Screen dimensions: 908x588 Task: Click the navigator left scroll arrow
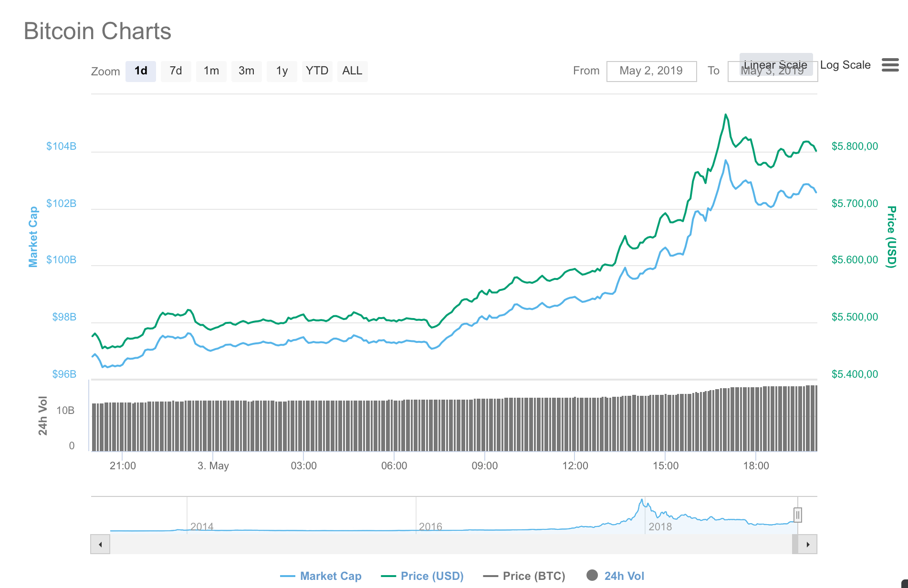(x=100, y=544)
